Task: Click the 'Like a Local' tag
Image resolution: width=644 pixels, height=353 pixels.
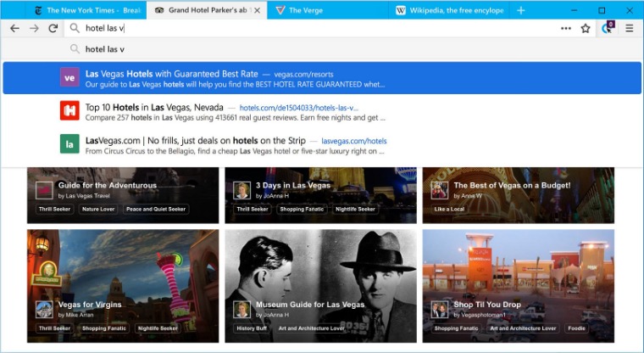Action: [x=449, y=209]
